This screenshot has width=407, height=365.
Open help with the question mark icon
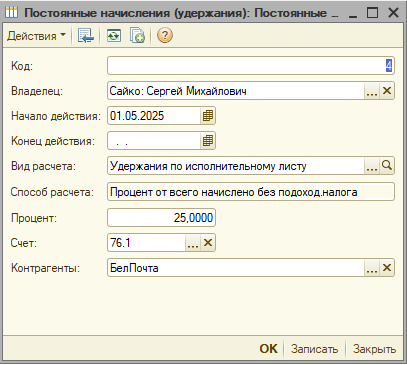click(x=165, y=35)
